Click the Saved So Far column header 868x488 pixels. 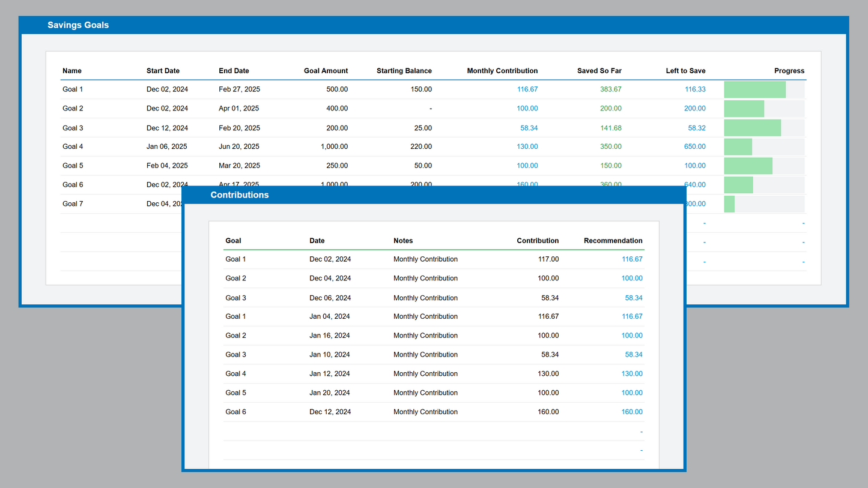click(599, 71)
